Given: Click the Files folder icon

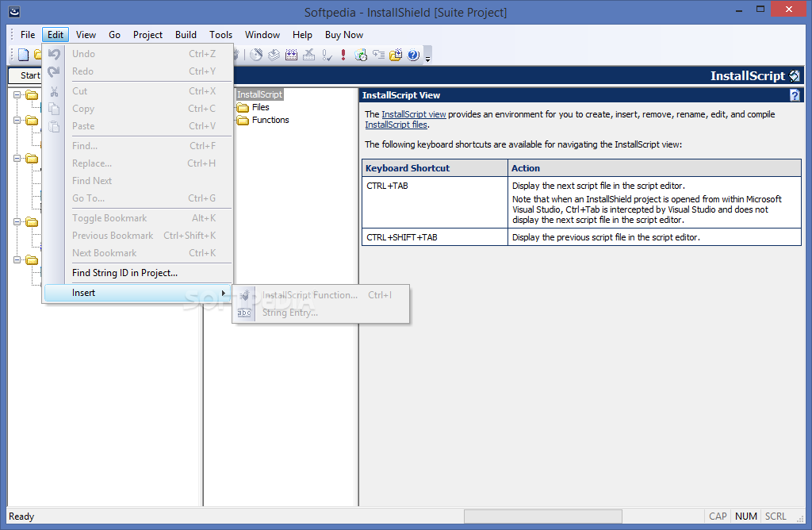Looking at the screenshot, I should pos(243,108).
